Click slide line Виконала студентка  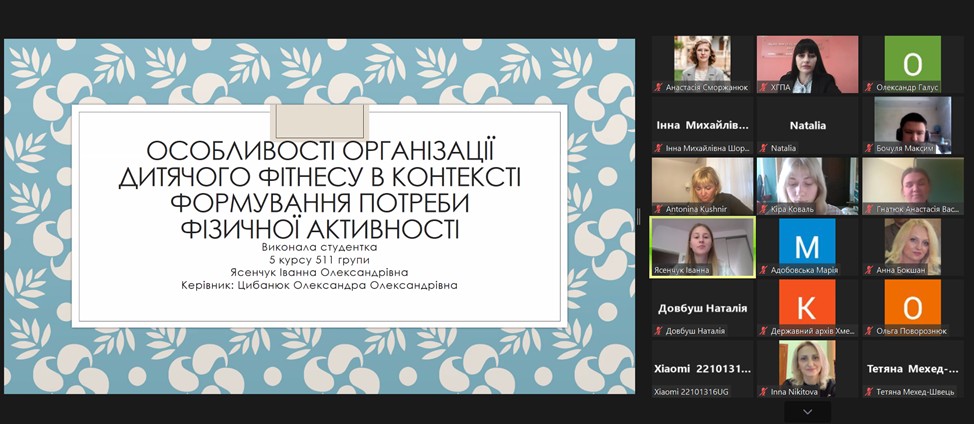pyautogui.click(x=319, y=247)
